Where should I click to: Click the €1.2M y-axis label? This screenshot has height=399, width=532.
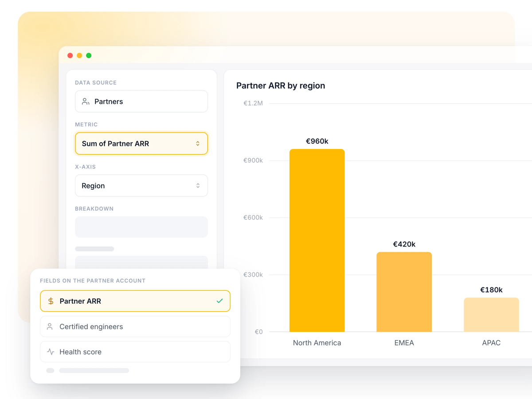(x=253, y=103)
